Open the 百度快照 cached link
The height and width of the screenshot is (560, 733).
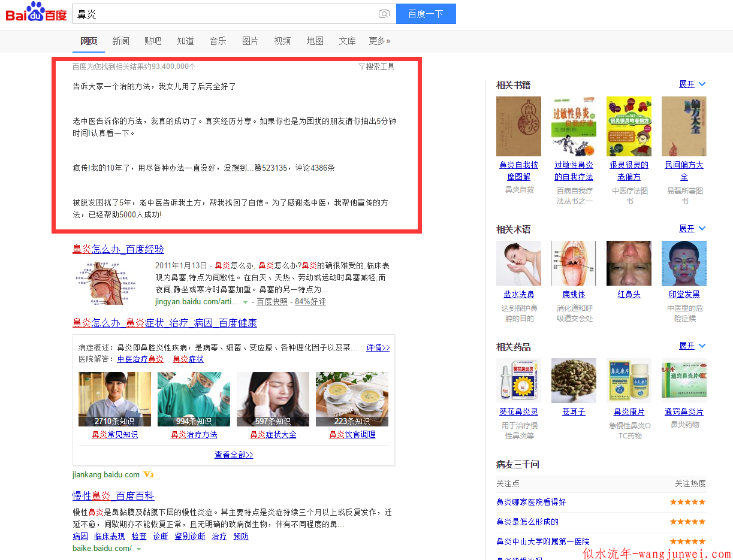click(272, 302)
